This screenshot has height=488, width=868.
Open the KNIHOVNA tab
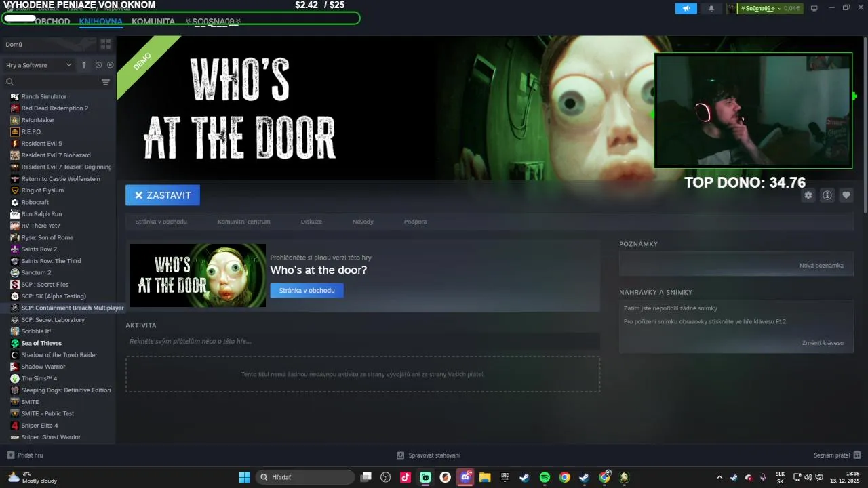(100, 22)
